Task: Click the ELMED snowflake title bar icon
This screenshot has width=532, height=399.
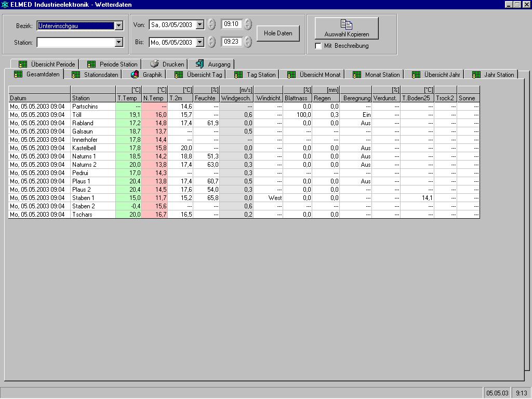Action: [x=5, y=5]
